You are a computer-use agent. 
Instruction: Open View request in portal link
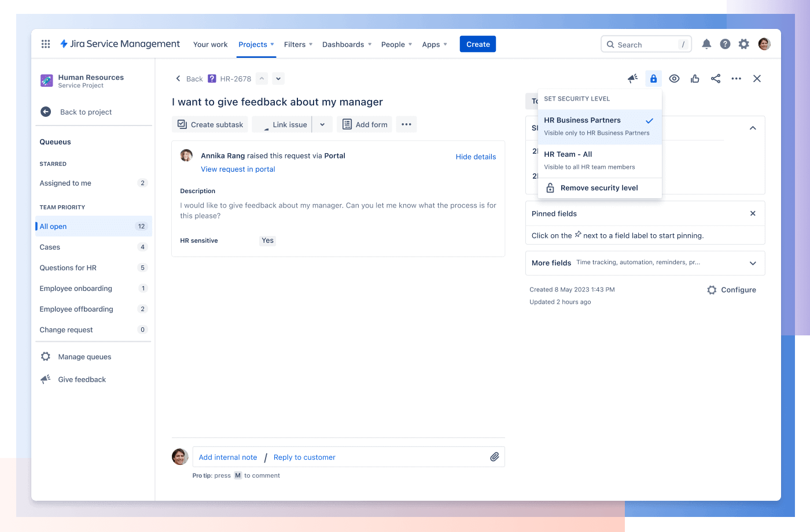238,169
